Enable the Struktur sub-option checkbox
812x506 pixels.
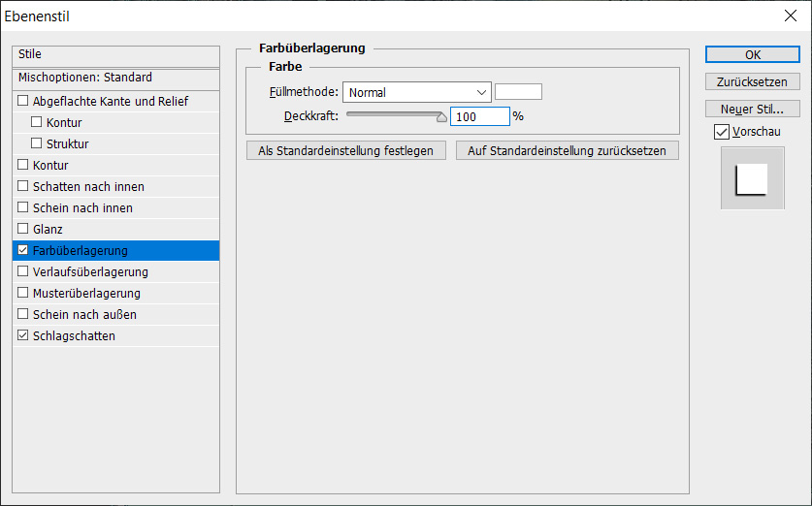pyautogui.click(x=37, y=144)
